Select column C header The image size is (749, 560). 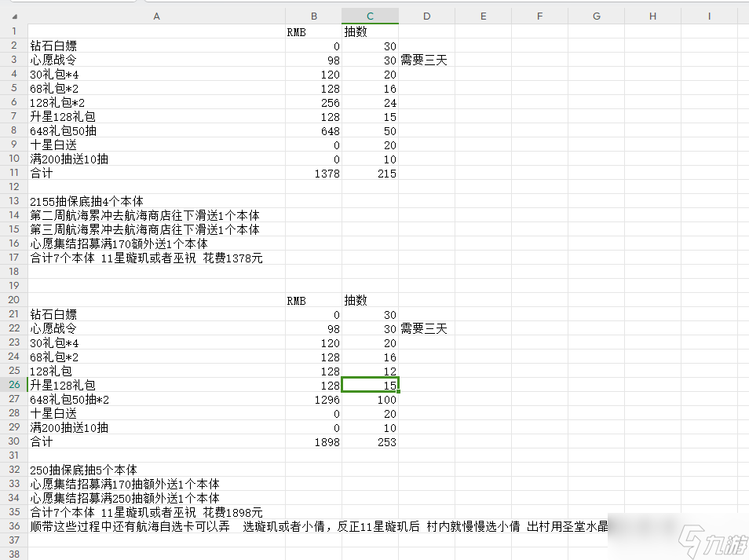(x=371, y=16)
